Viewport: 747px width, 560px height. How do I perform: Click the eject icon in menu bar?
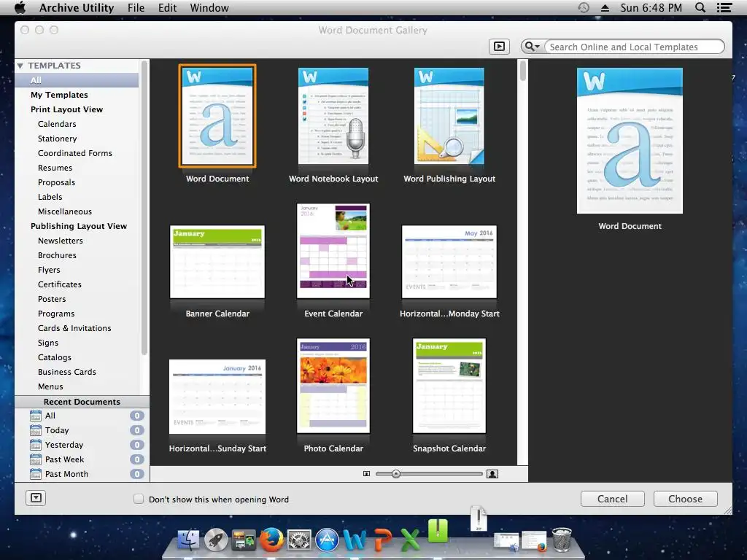(x=605, y=8)
